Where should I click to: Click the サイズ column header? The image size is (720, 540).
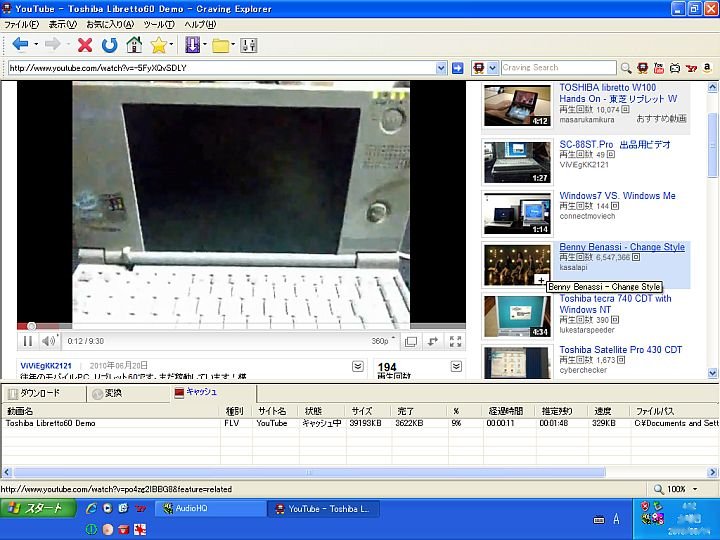[x=369, y=411]
